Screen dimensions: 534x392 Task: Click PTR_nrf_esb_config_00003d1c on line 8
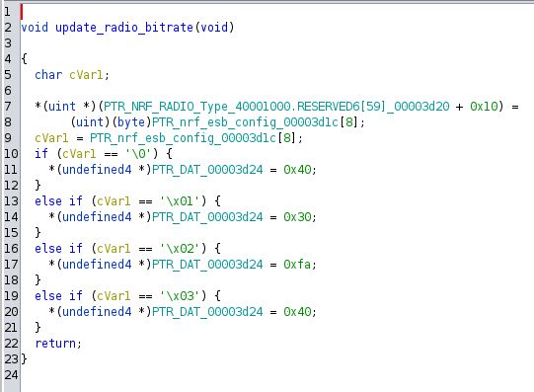point(245,121)
